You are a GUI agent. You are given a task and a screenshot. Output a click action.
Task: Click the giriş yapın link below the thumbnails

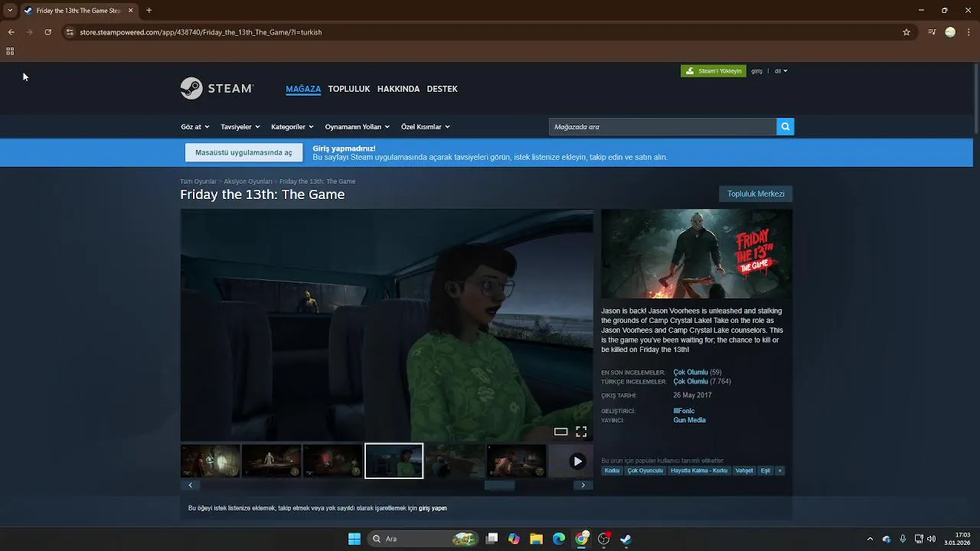click(433, 508)
